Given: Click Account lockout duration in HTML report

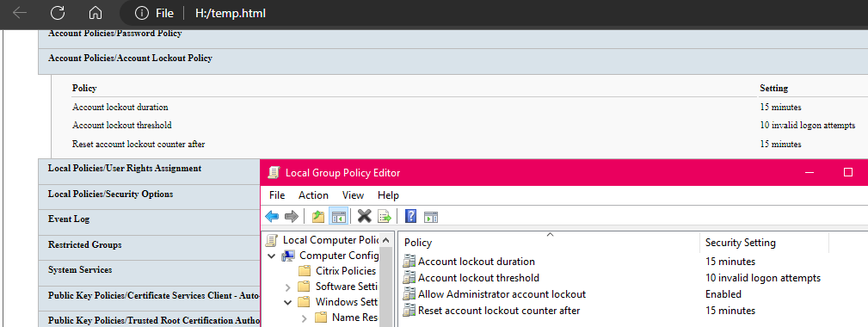Looking at the screenshot, I should [120, 108].
